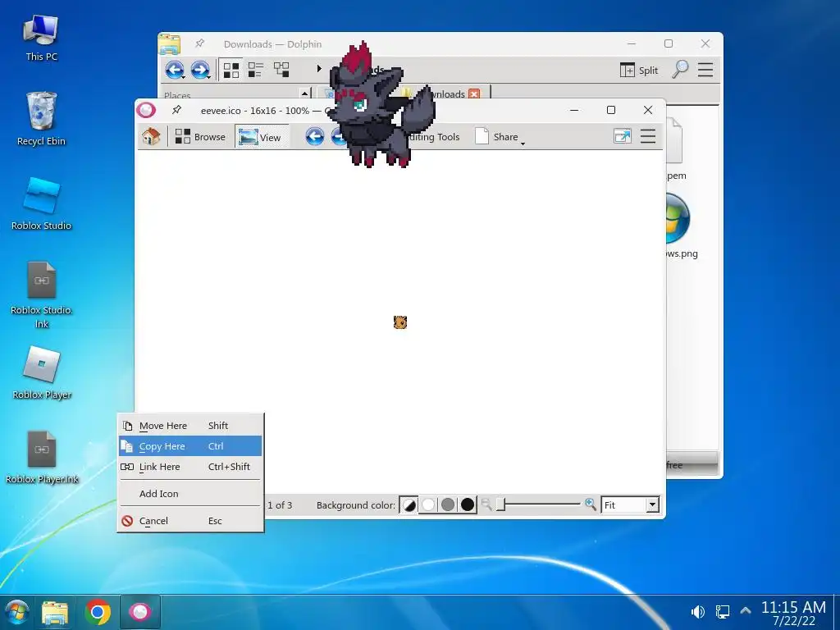Select Roblox Player.lnk desktop file
Viewport: 840px width, 630px height.
[42, 457]
